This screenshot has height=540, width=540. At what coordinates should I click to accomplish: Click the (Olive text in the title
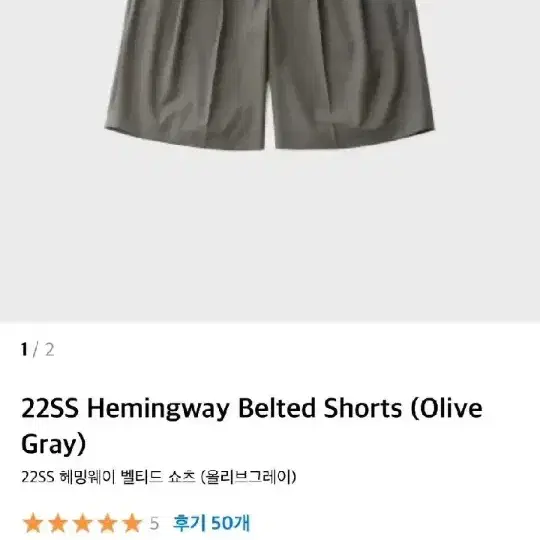446,408
